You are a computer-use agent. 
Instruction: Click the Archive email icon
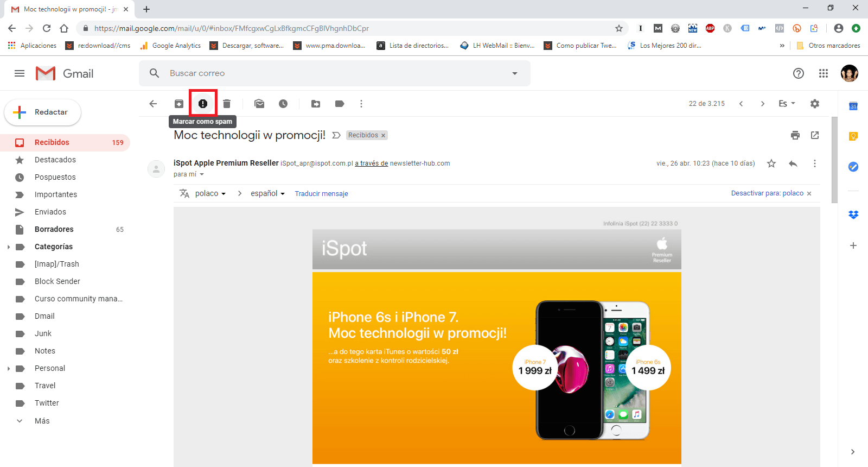[179, 104]
